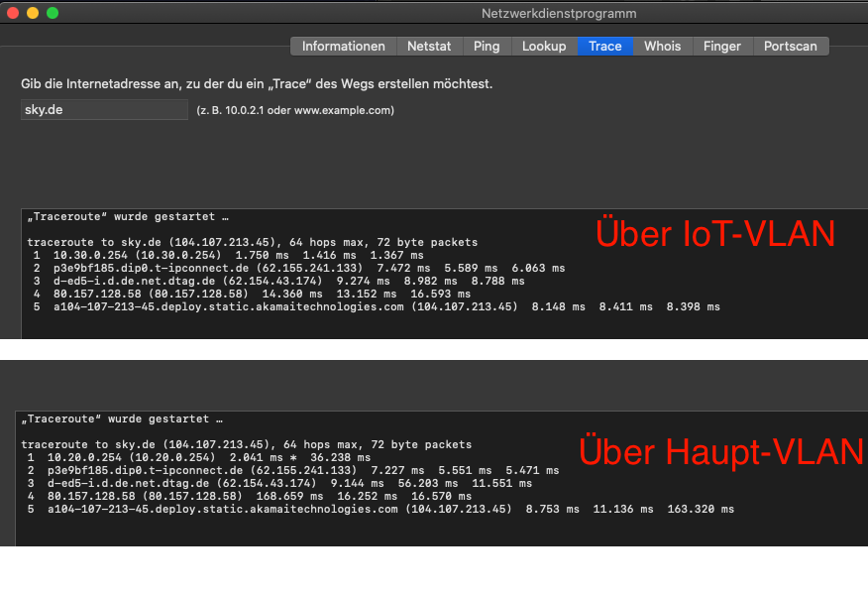Click the 163.320 ms value in the lower trace
The height and width of the screenshot is (595, 868).
[701, 509]
